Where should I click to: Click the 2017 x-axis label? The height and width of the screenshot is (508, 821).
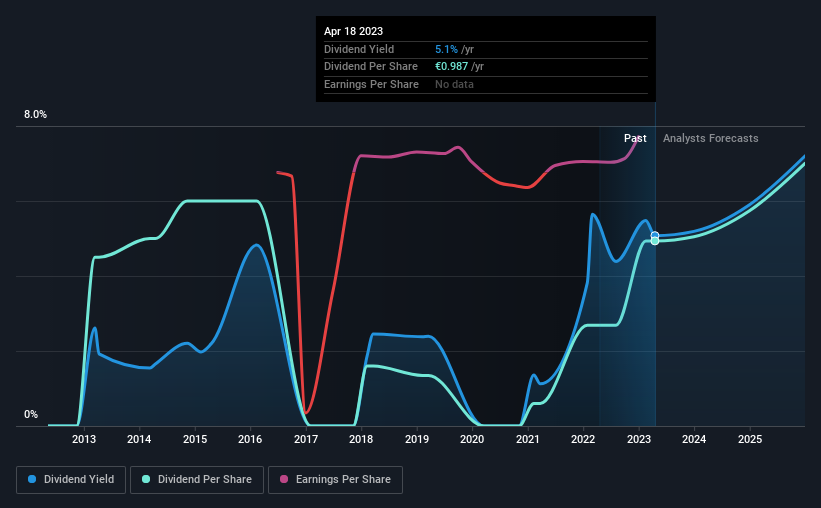coord(306,439)
